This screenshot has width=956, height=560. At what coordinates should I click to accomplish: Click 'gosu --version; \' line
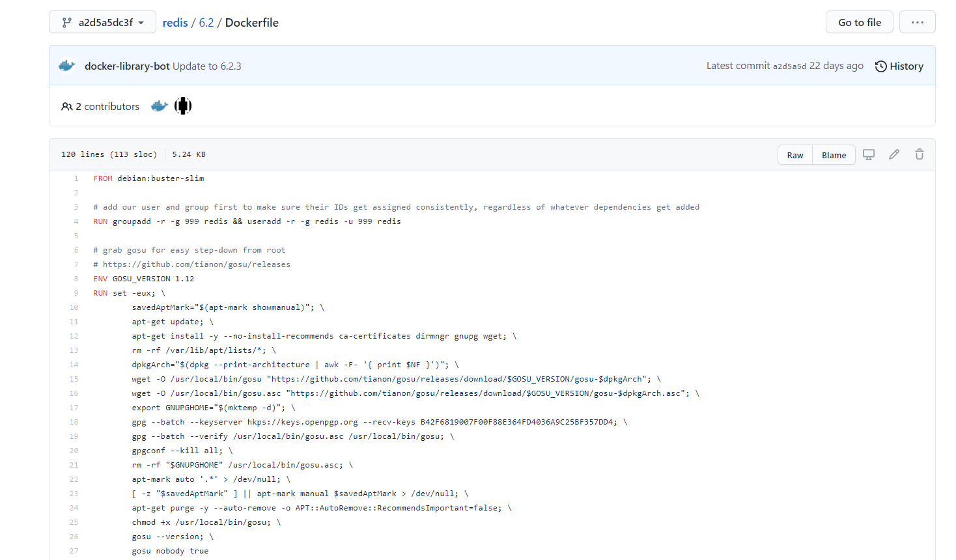173,537
